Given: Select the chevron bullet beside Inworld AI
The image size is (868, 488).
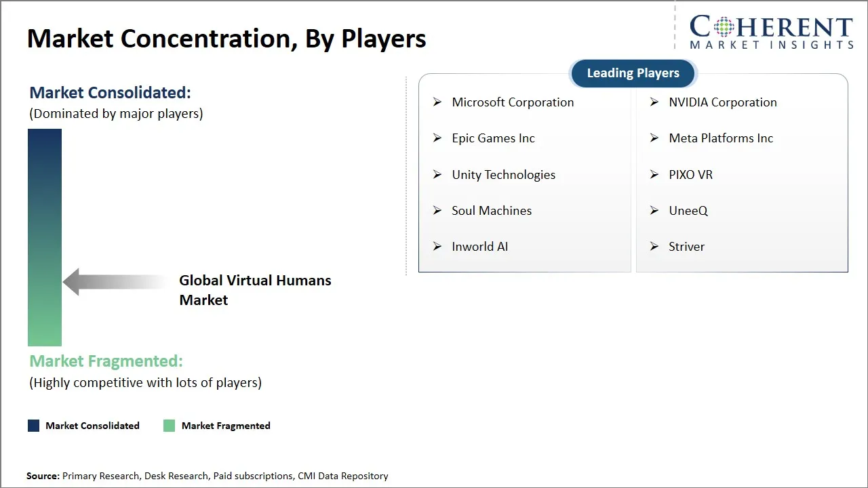Looking at the screenshot, I should click(437, 247).
